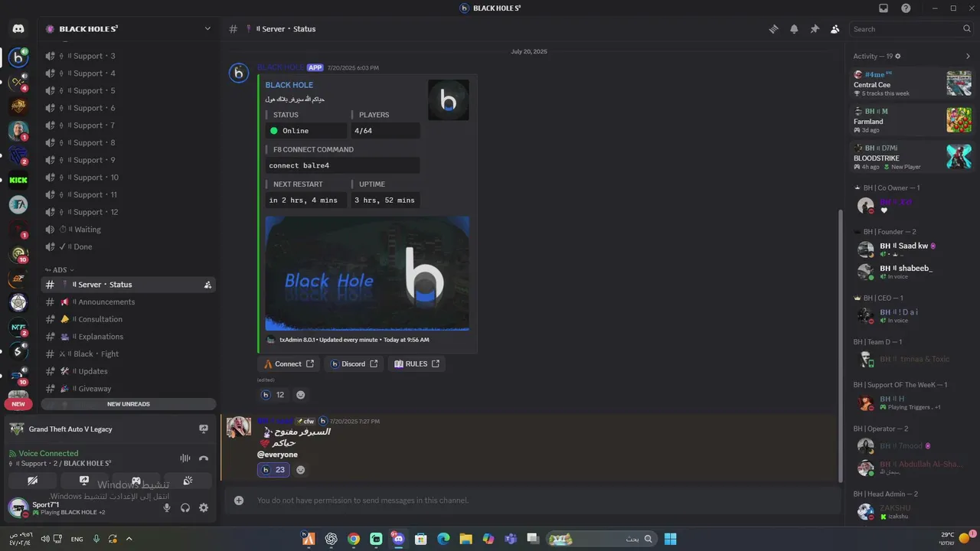The image size is (980, 551).
Task: Open the Help question mark icon
Action: (906, 8)
